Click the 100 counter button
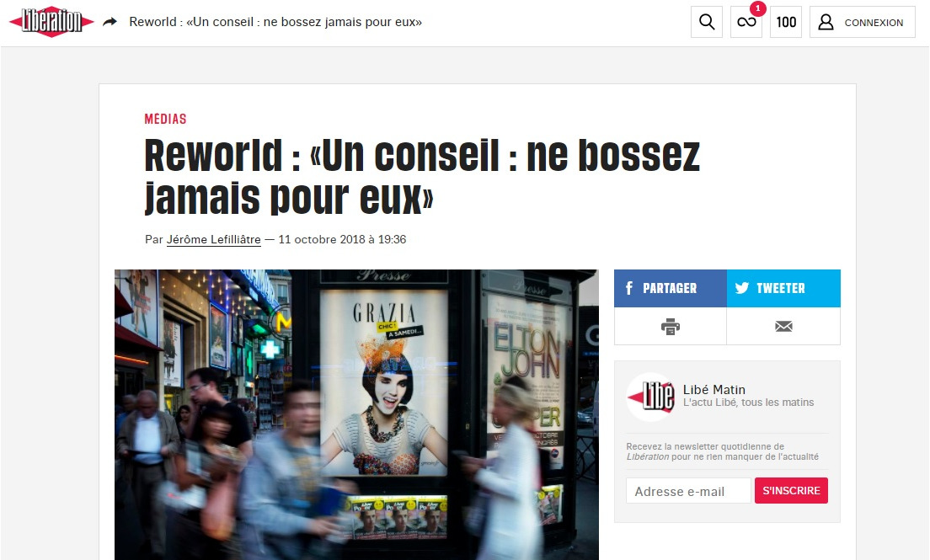Screen dimensions: 930x560 point(786,22)
